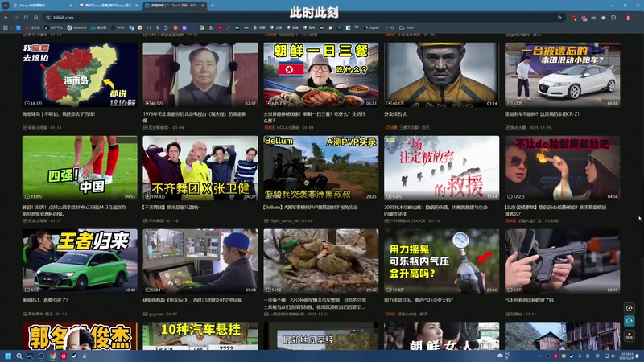Click the bilibili.com address bar
This screenshot has width=644, height=362.
[304, 17]
